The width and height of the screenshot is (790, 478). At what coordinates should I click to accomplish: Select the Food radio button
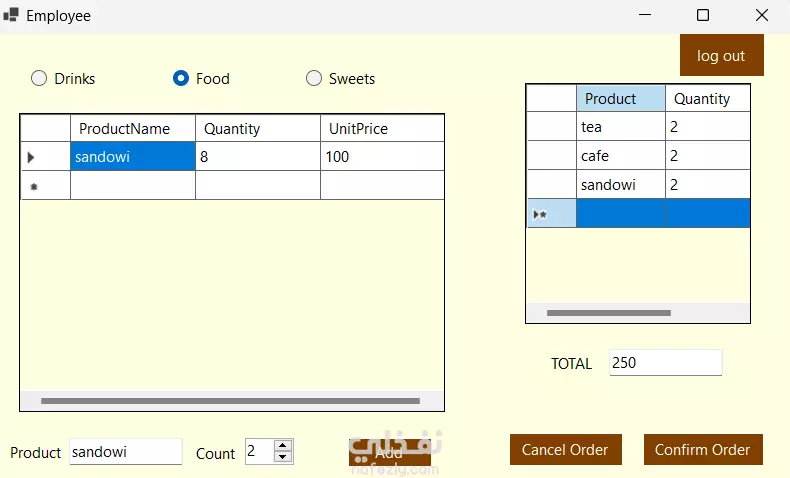tap(181, 78)
